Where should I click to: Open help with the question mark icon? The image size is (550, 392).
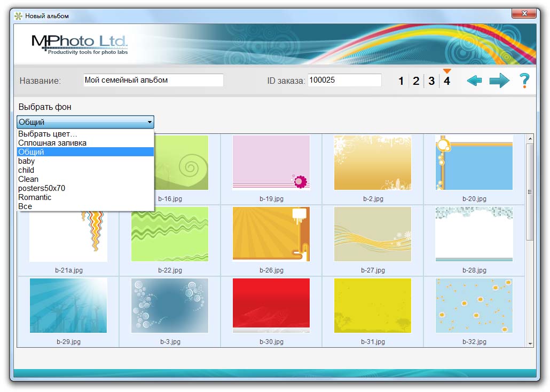click(524, 81)
